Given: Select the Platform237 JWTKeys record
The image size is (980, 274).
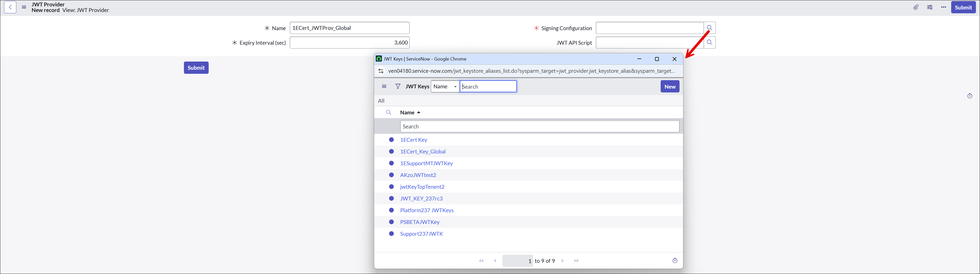Looking at the screenshot, I should [426, 210].
